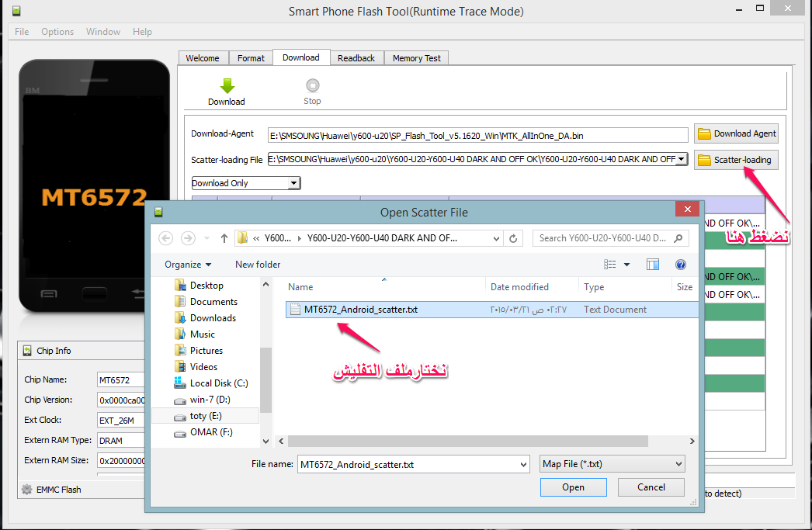Click the Refresh icon beside the address bar
Image resolution: width=812 pixels, height=530 pixels.
tap(513, 238)
